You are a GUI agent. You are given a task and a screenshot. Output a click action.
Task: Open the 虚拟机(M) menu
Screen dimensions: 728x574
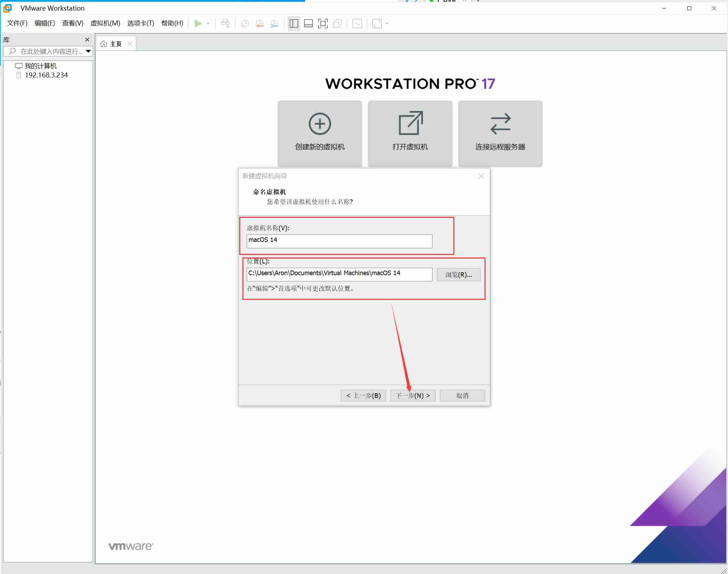105,23
